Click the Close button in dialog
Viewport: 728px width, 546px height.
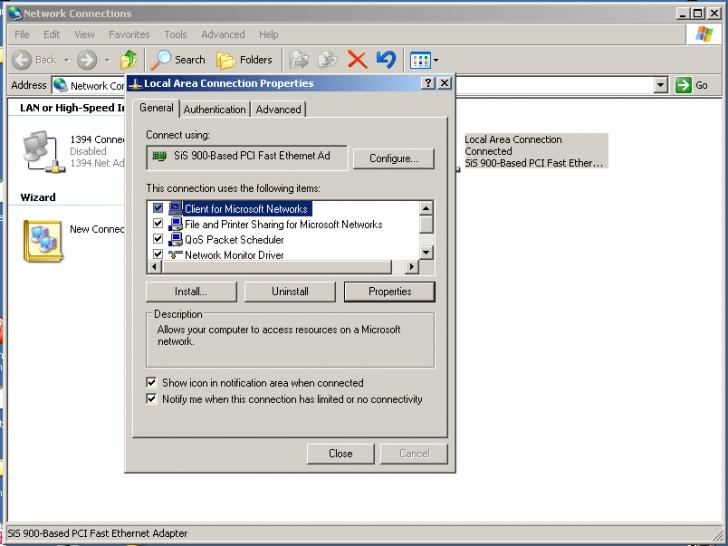click(340, 454)
